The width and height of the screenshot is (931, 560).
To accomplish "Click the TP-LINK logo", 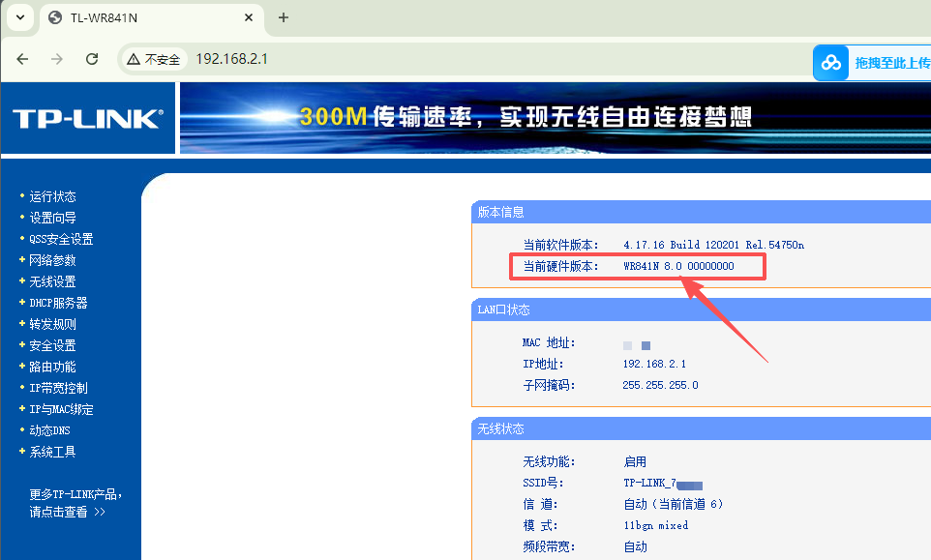I will click(88, 119).
